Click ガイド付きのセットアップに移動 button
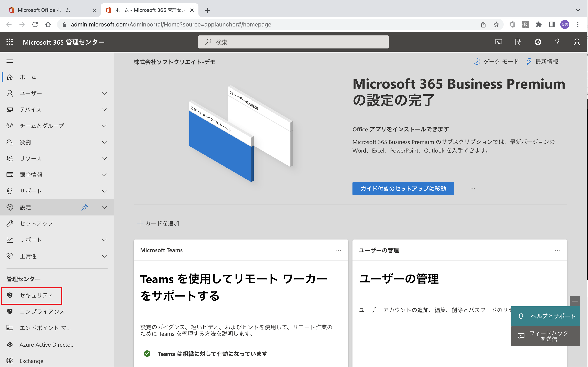Image resolution: width=588 pixels, height=367 pixels. (403, 188)
